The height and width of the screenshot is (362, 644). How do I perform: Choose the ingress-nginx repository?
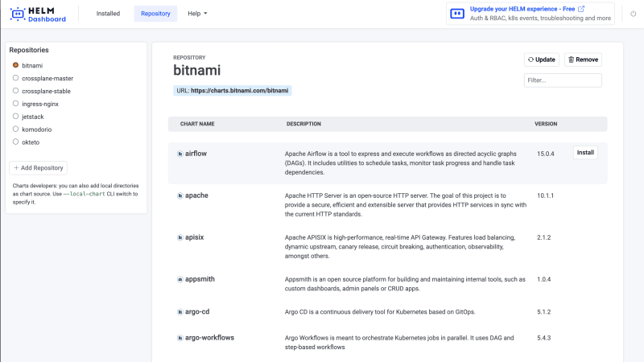[15, 103]
